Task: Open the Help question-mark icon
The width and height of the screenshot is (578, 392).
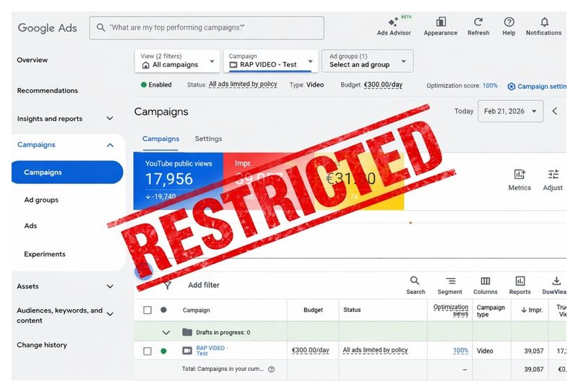Action: click(x=509, y=22)
